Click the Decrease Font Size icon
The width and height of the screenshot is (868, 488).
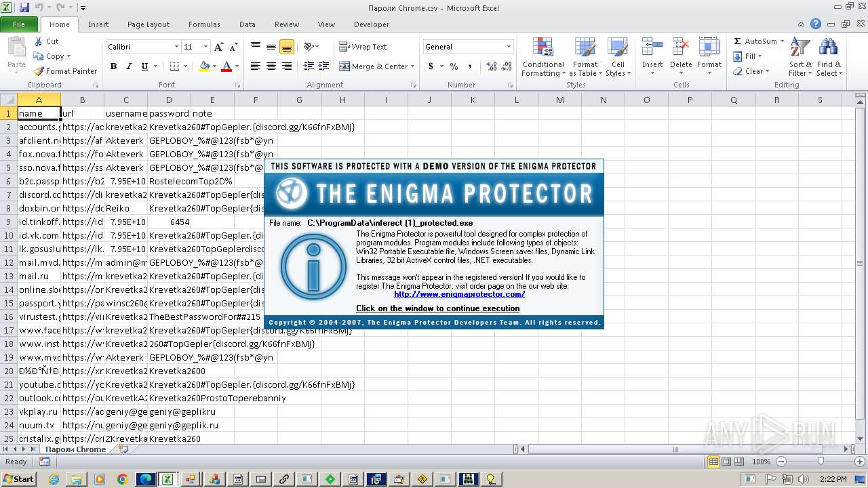[x=233, y=47]
